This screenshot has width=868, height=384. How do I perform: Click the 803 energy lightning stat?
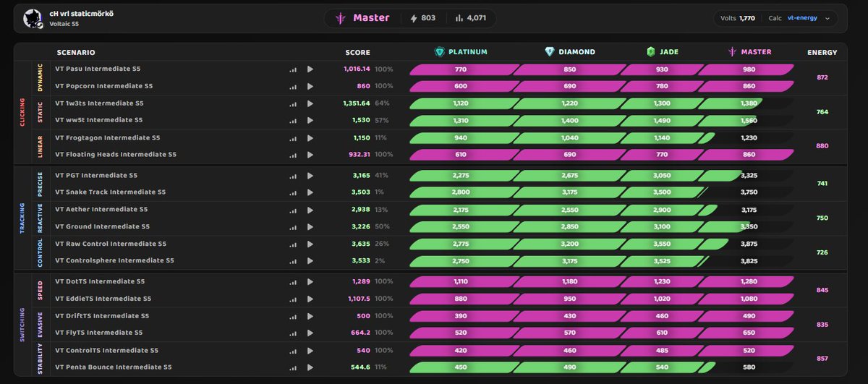click(423, 18)
